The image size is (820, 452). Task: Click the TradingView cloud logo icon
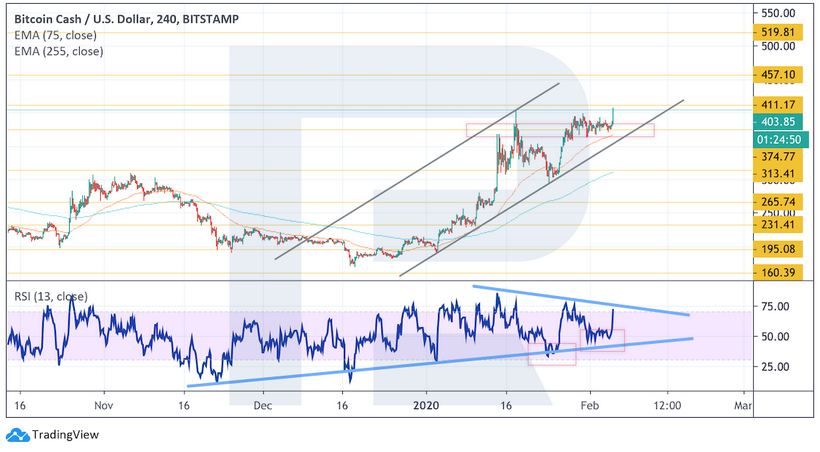(17, 435)
